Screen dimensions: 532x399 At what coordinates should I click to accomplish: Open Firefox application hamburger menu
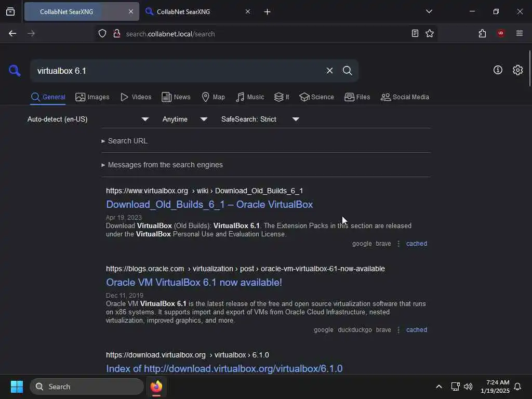click(x=520, y=33)
